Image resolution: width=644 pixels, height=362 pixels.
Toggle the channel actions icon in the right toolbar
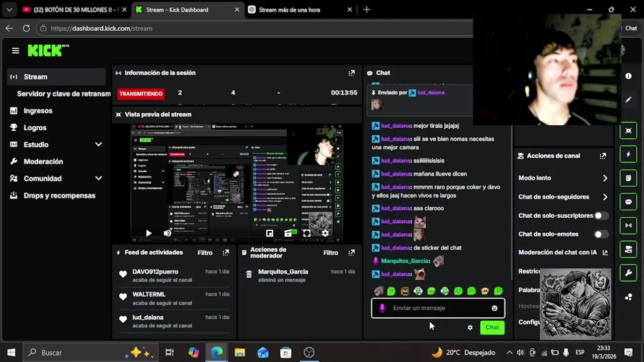pos(628,249)
